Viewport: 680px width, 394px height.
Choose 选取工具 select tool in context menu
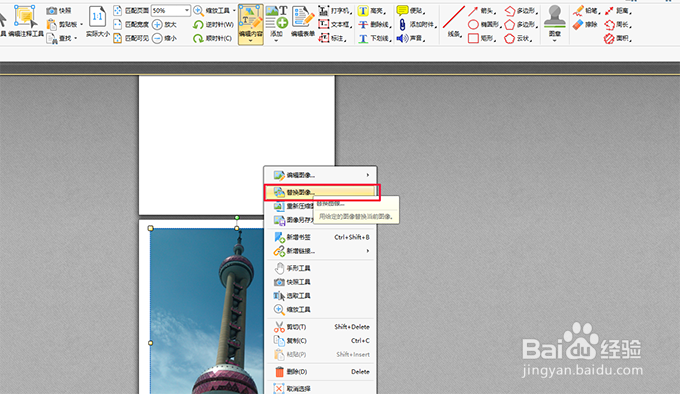pos(320,296)
